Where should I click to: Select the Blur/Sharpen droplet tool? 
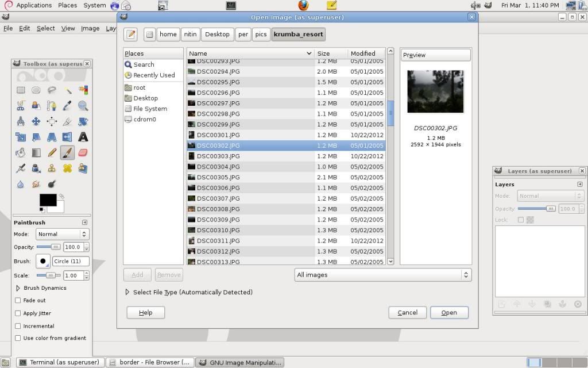(x=21, y=184)
